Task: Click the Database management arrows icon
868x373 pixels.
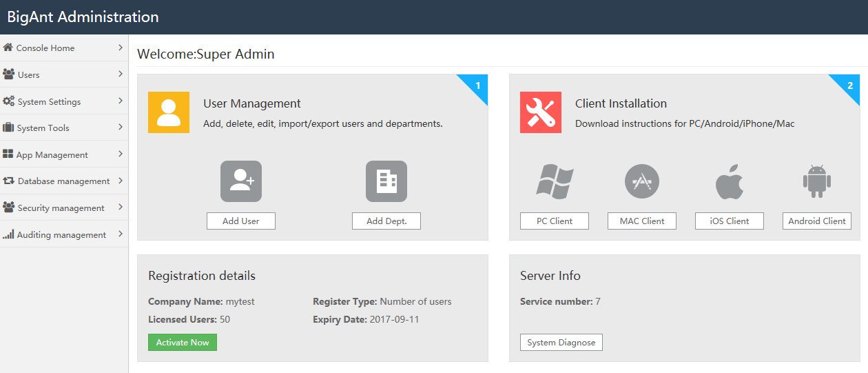Action: 9,181
